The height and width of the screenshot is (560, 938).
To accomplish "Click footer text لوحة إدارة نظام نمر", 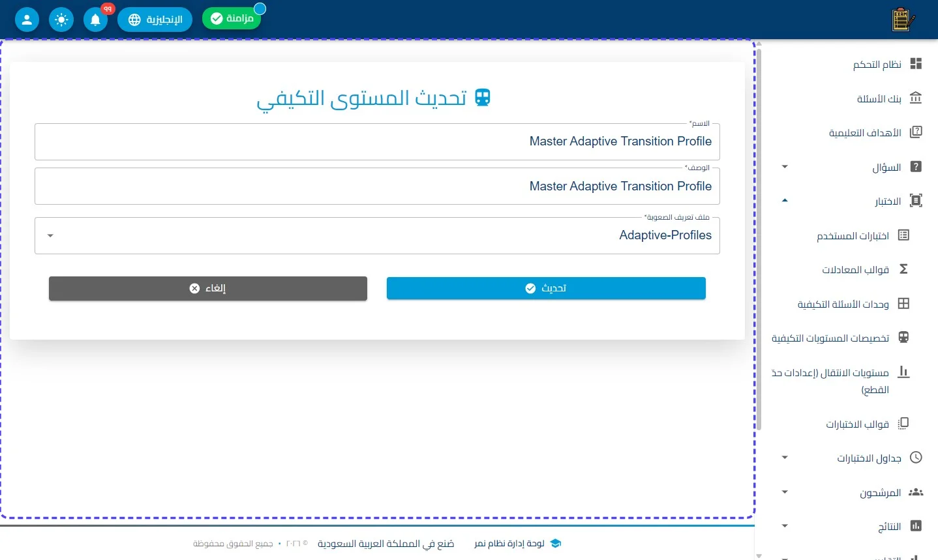I will (x=509, y=544).
